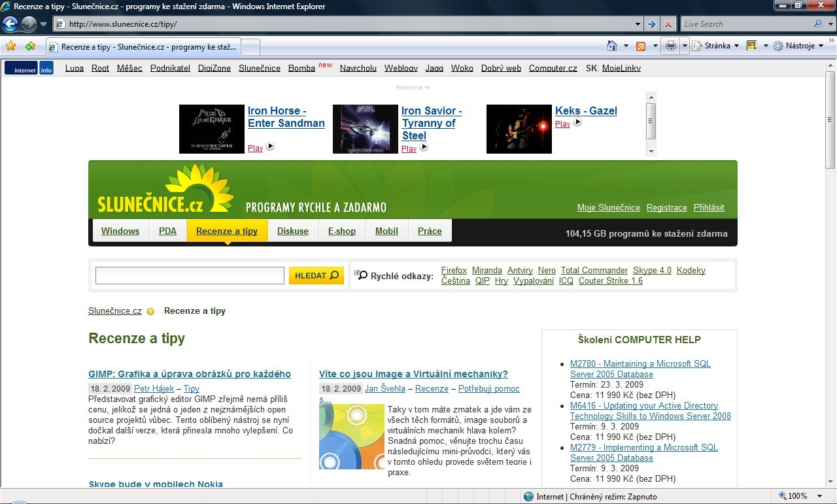Click the Moje Slunečnice link
837x504 pixels.
click(609, 207)
